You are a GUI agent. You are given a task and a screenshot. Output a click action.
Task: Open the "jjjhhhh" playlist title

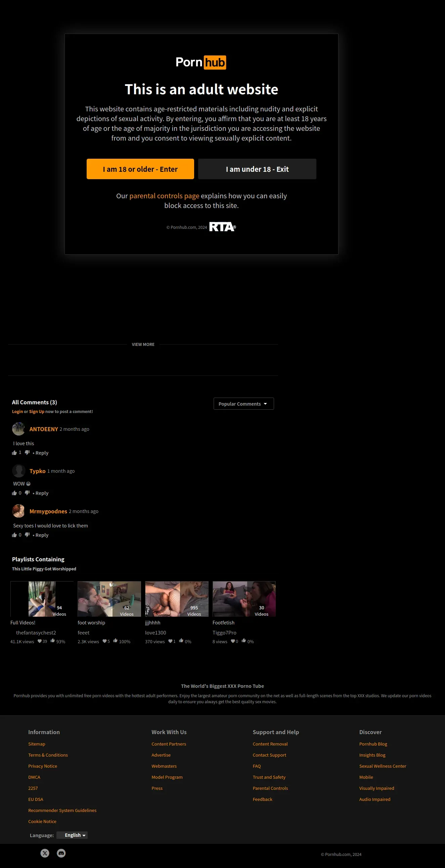tap(152, 623)
